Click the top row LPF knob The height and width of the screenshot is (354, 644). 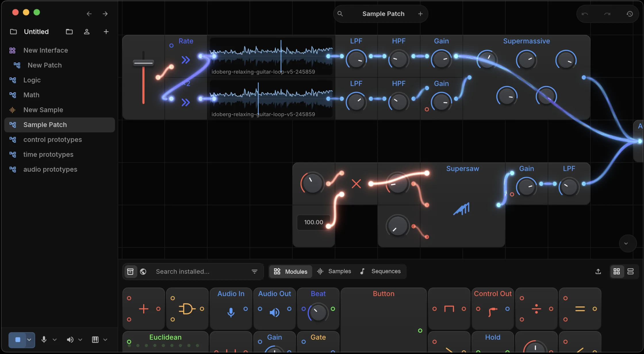(x=356, y=59)
